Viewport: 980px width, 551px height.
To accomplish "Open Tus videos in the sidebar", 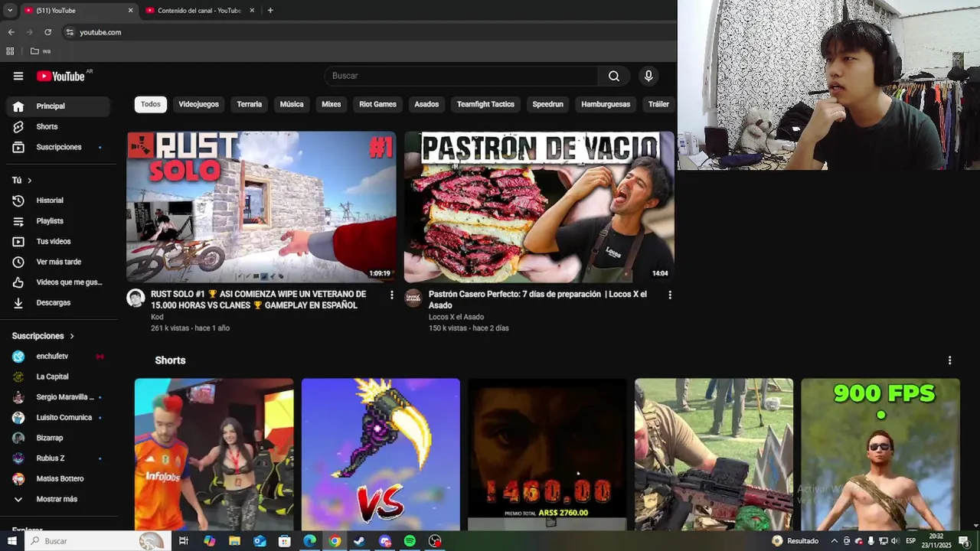I will [x=57, y=241].
